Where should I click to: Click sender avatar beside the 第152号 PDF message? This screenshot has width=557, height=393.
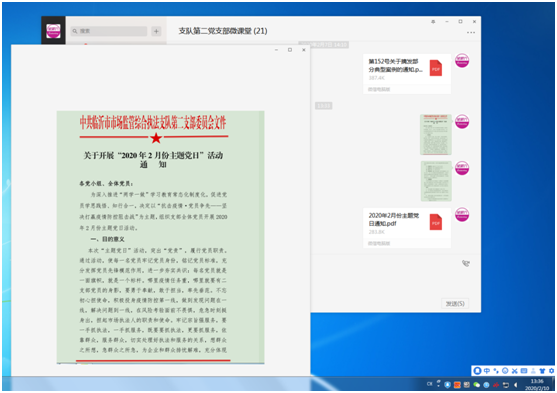click(462, 61)
